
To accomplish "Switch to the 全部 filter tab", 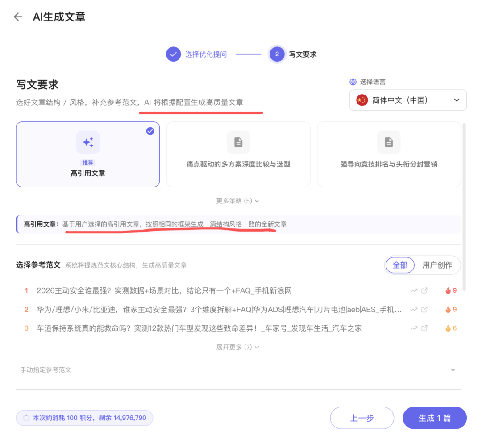I will tap(400, 265).
